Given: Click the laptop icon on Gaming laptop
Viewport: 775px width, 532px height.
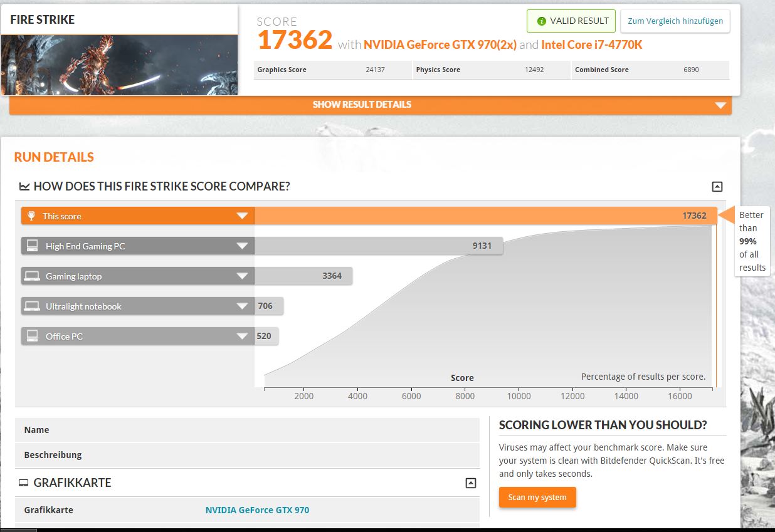Looking at the screenshot, I should (x=32, y=276).
